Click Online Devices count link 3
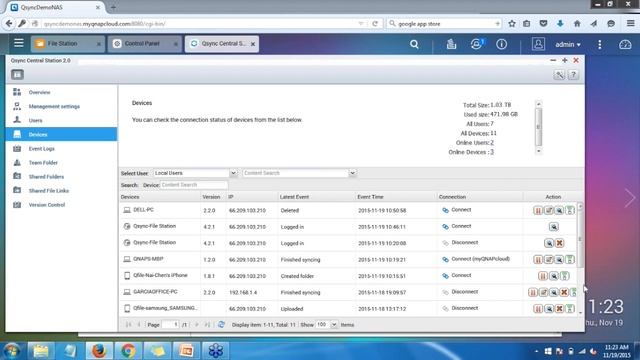 tap(492, 152)
